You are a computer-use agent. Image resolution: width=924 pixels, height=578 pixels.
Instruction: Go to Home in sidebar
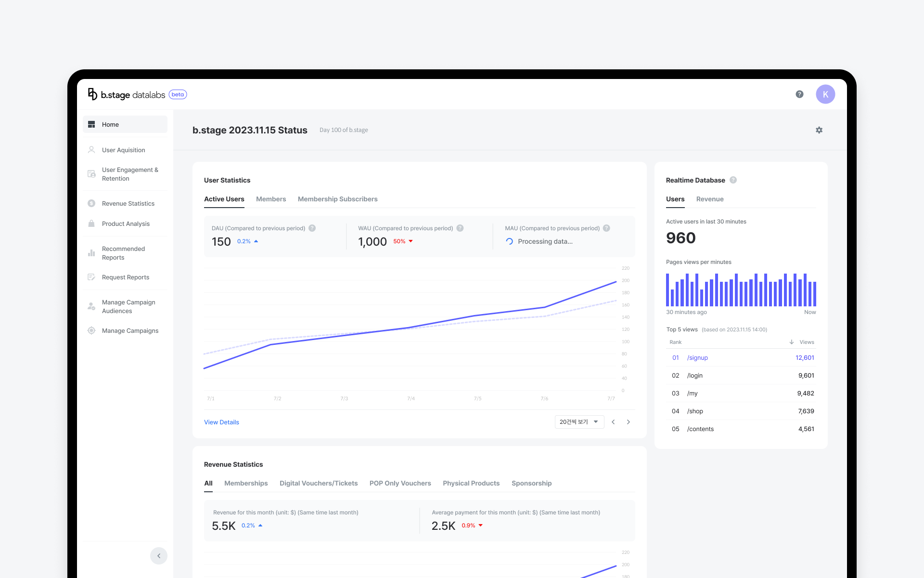(x=125, y=124)
